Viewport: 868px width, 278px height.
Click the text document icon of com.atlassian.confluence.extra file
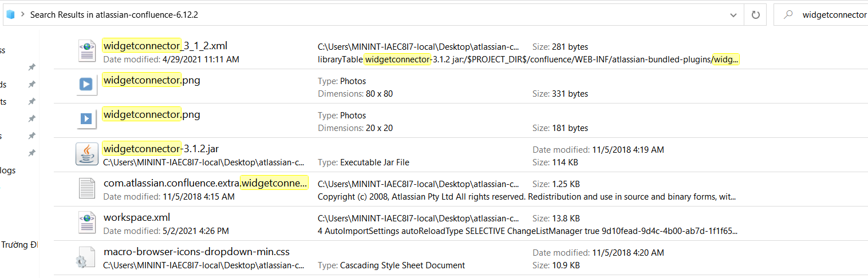point(87,188)
